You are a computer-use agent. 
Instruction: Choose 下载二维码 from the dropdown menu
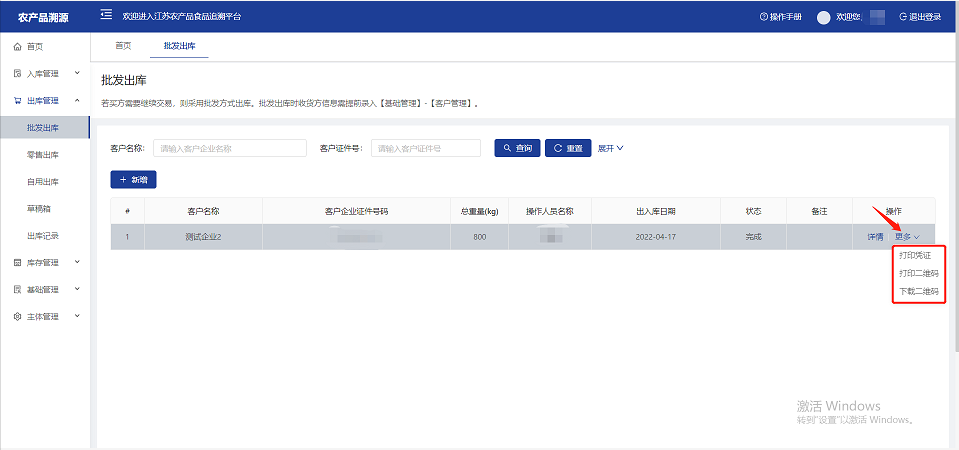pos(918,292)
